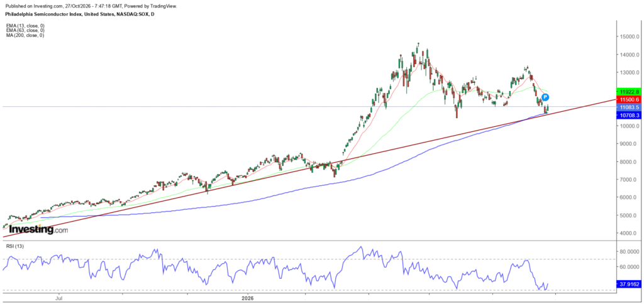Click the 13000.0 price axis label
Image resolution: width=644 pixels, height=304 pixels.
click(x=628, y=73)
